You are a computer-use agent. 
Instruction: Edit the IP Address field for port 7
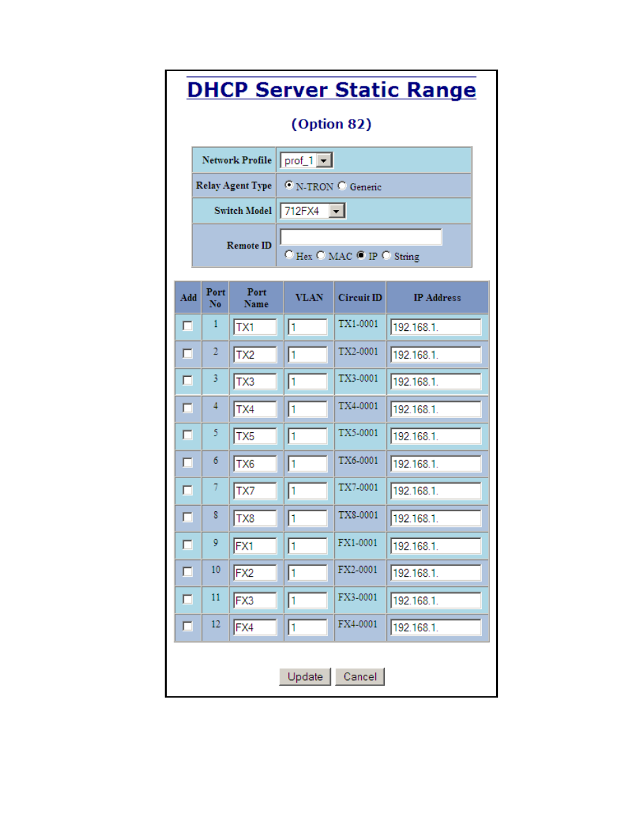436,491
